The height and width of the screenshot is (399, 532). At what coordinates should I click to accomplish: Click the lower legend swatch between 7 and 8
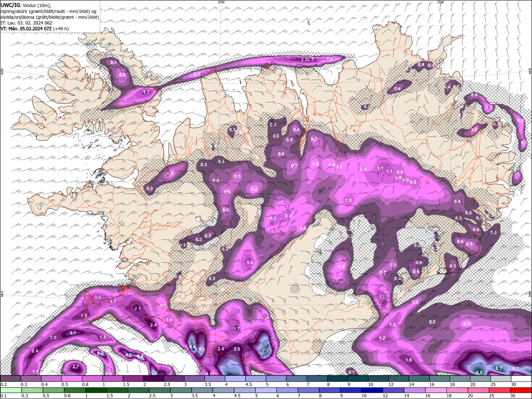[308, 390]
